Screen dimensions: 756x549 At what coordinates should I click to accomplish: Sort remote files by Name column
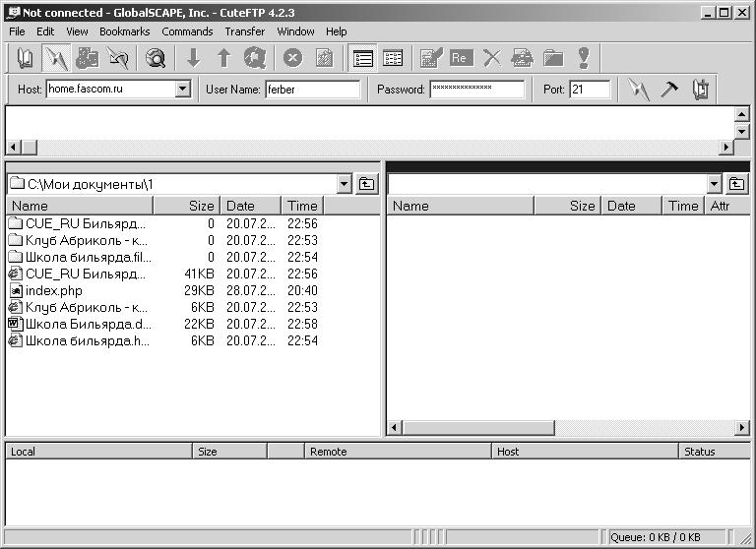tap(461, 206)
